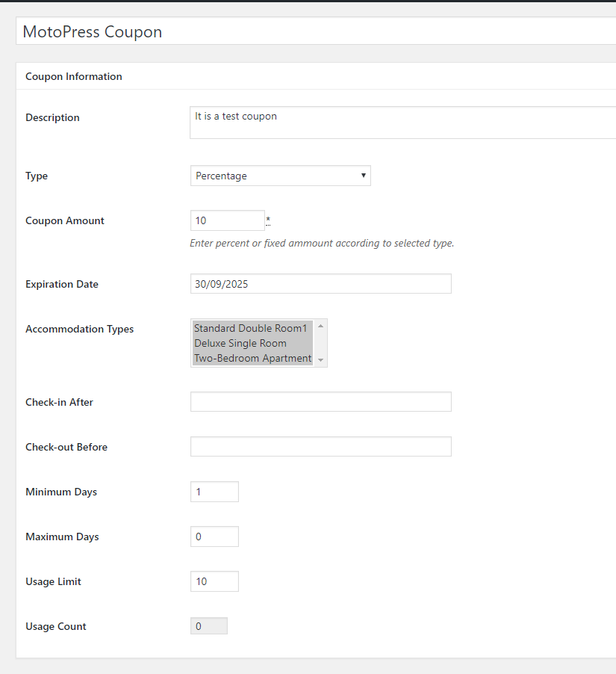Viewport: 616px width, 674px height.
Task: Click the listbox scroll down arrow
Action: click(320, 360)
